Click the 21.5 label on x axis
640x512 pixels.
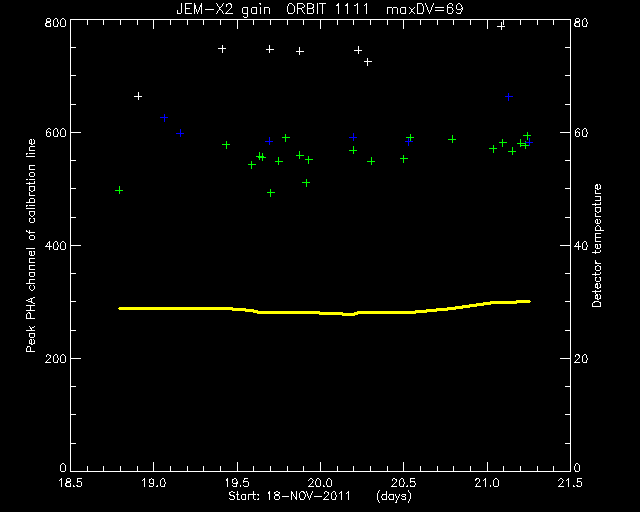coord(570,483)
